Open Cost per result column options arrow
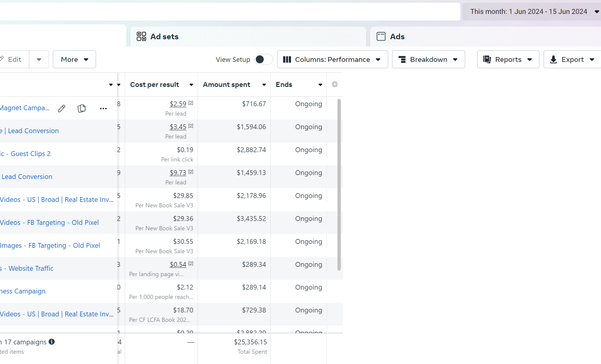The height and width of the screenshot is (364, 601). (x=191, y=85)
